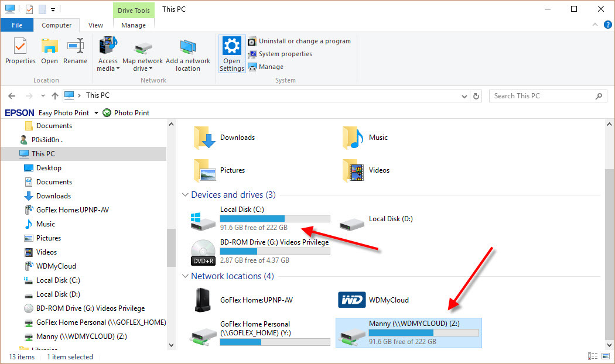
Task: Click the Photo Print button
Action: pos(126,113)
